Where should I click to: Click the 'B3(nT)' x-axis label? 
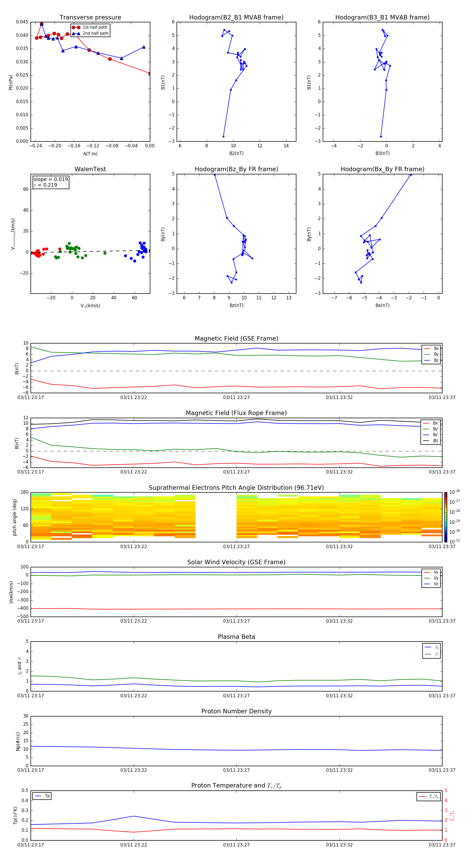coord(382,153)
